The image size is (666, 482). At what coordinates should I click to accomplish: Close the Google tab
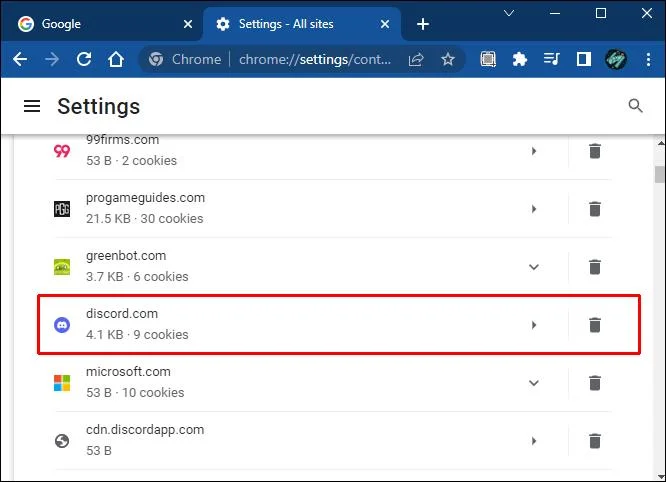pos(188,24)
